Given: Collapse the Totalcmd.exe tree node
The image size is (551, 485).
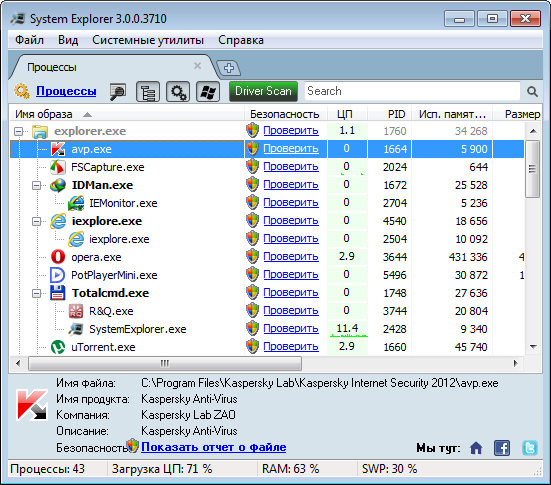Looking at the screenshot, I should pos(36,293).
